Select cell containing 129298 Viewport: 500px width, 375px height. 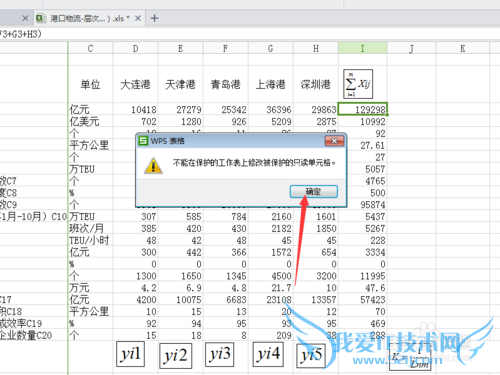click(363, 109)
